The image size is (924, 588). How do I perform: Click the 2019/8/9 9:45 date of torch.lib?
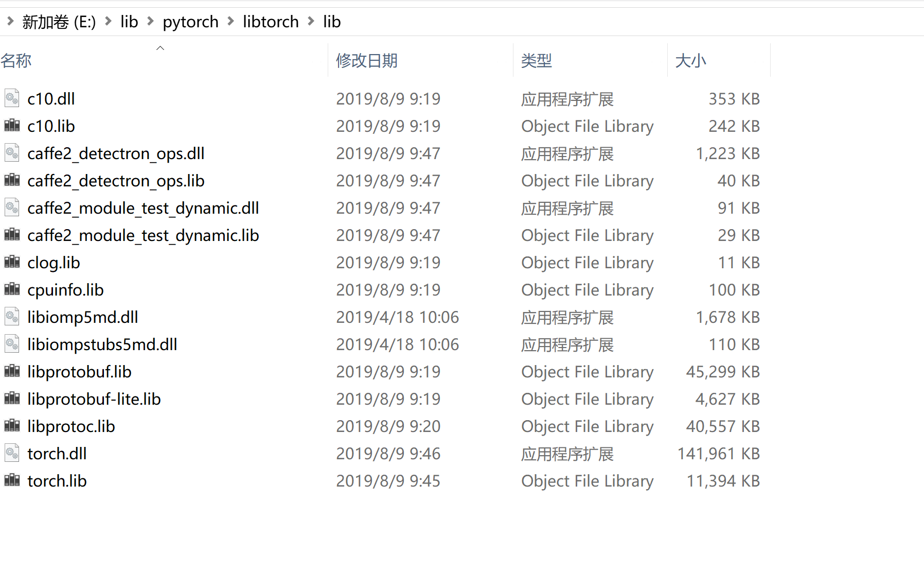click(388, 481)
